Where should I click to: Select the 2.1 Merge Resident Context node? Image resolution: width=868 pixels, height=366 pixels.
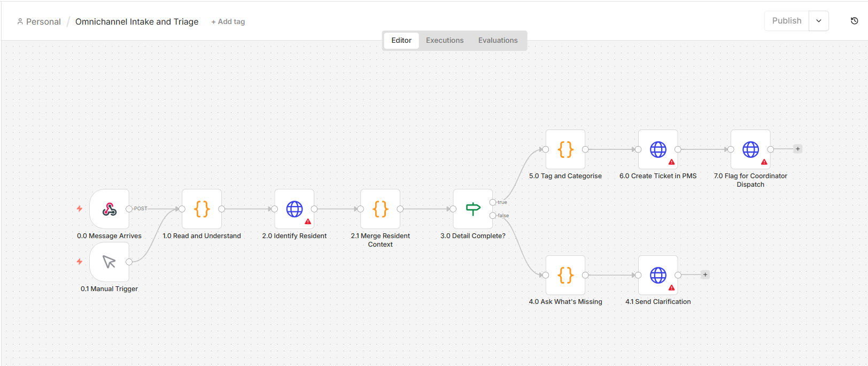click(381, 209)
